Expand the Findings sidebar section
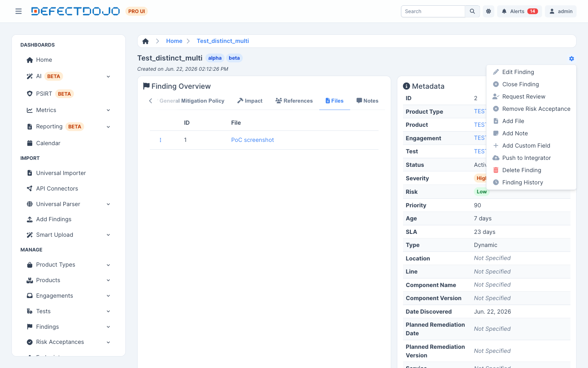Viewport: 588px width, 368px height. (x=69, y=327)
